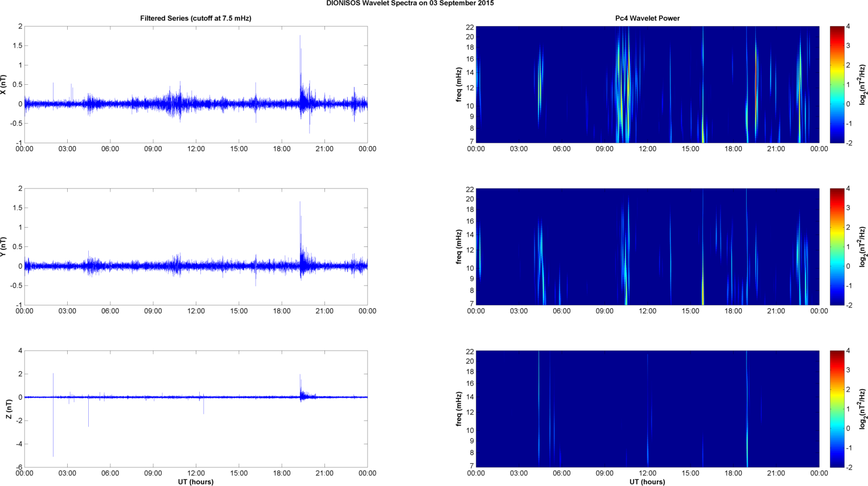
Task: Click the log2(nT²/Hz) label of the bottom colorbar
Action: coord(863,409)
